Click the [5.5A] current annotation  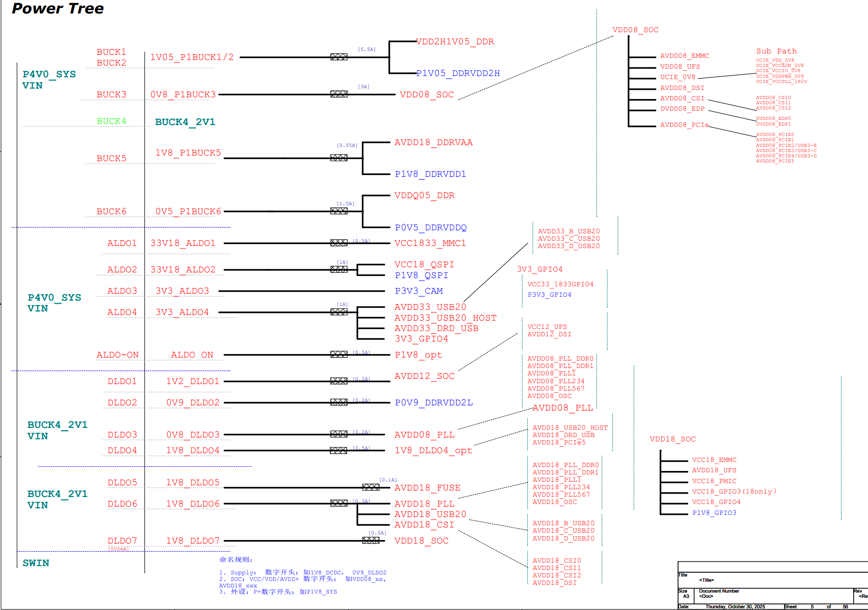pos(366,50)
